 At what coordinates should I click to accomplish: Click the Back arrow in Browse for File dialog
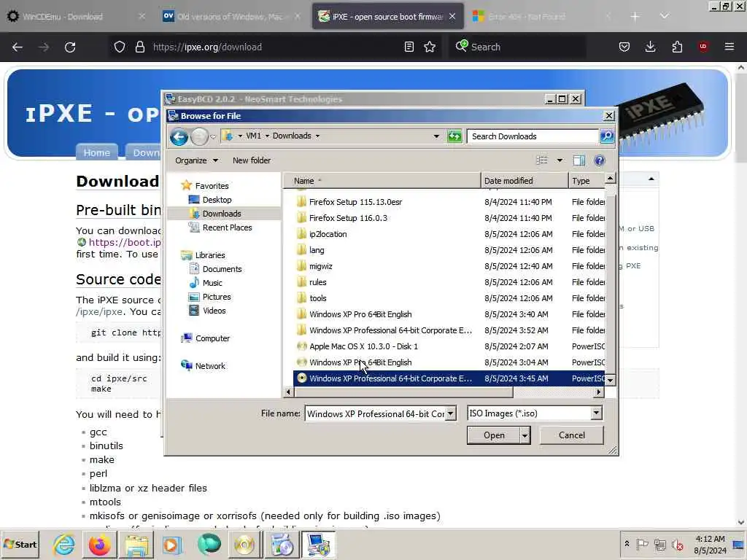click(x=179, y=136)
